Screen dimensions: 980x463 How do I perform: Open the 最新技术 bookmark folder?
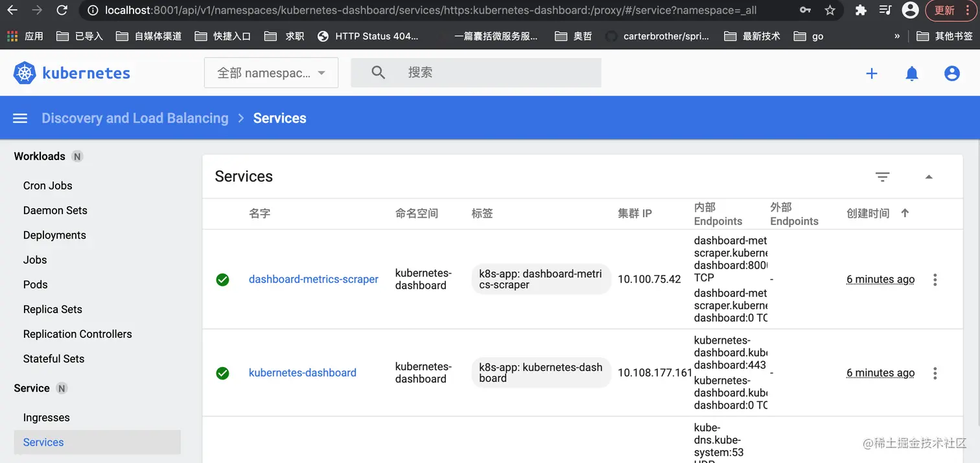tap(752, 36)
